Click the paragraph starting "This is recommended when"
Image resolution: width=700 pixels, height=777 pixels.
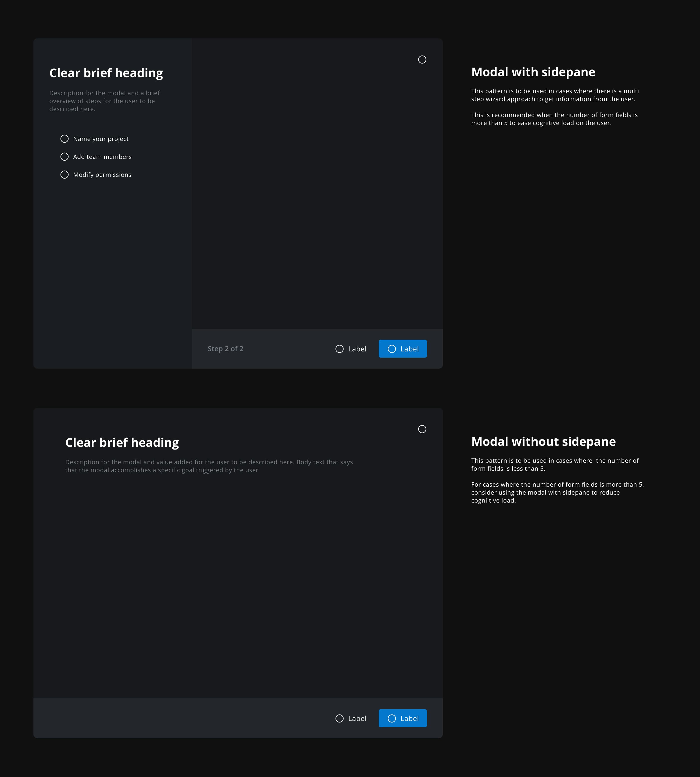tap(554, 119)
